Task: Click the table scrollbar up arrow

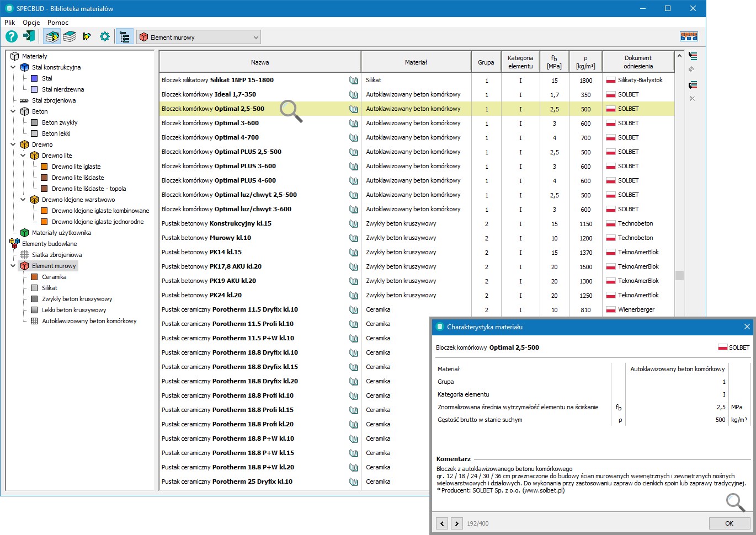Action: point(679,56)
